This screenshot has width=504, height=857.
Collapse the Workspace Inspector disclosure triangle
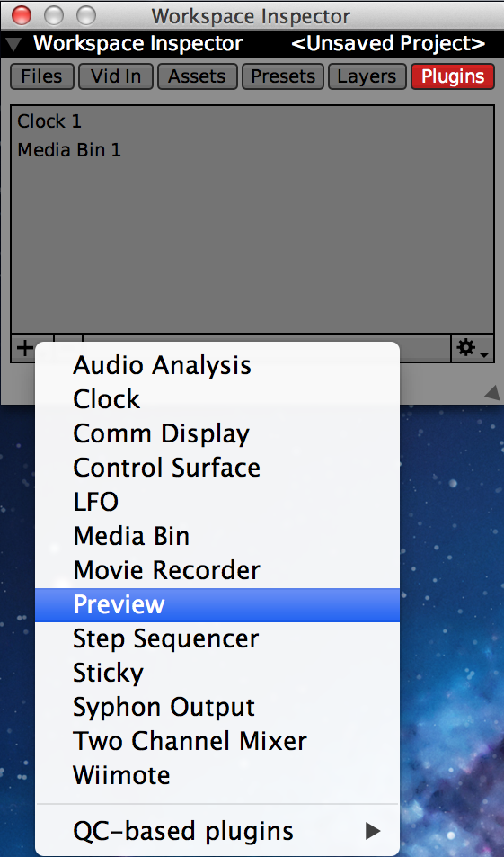click(13, 44)
